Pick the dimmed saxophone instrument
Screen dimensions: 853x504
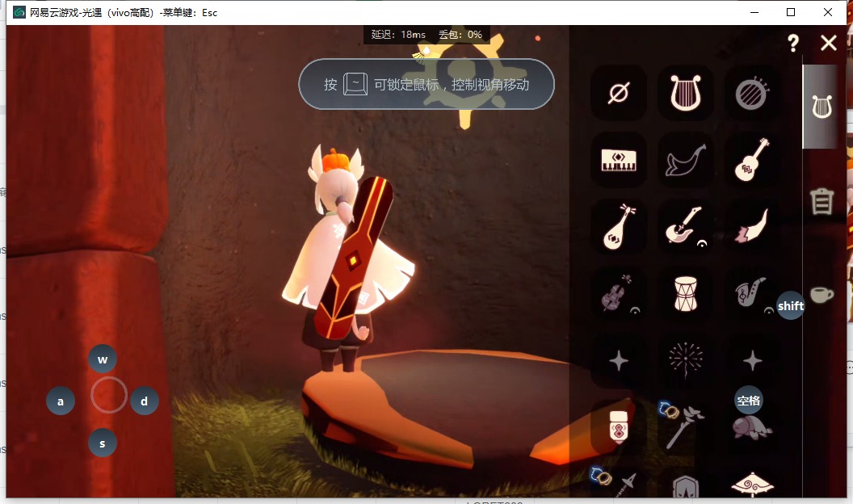coord(752,293)
